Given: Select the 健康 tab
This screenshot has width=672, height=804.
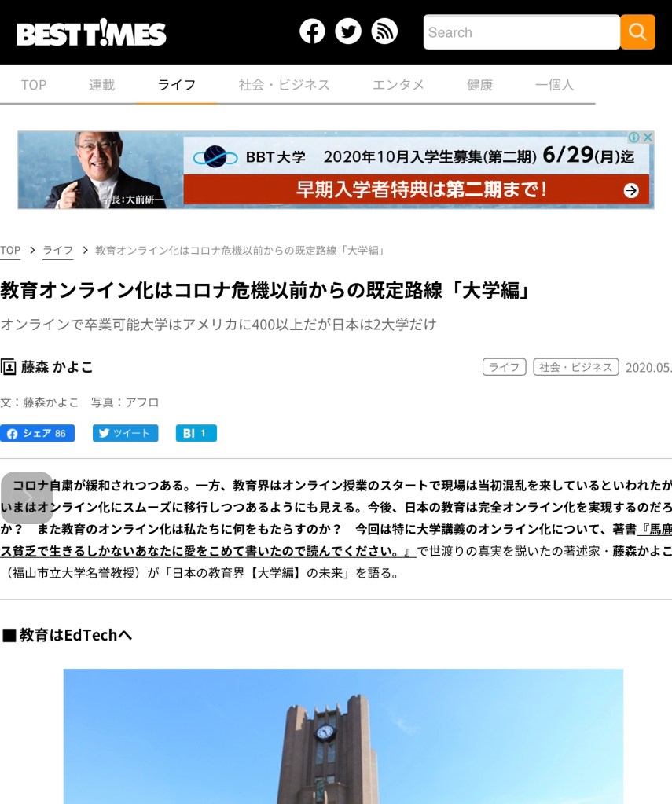Looking at the screenshot, I should tap(479, 85).
